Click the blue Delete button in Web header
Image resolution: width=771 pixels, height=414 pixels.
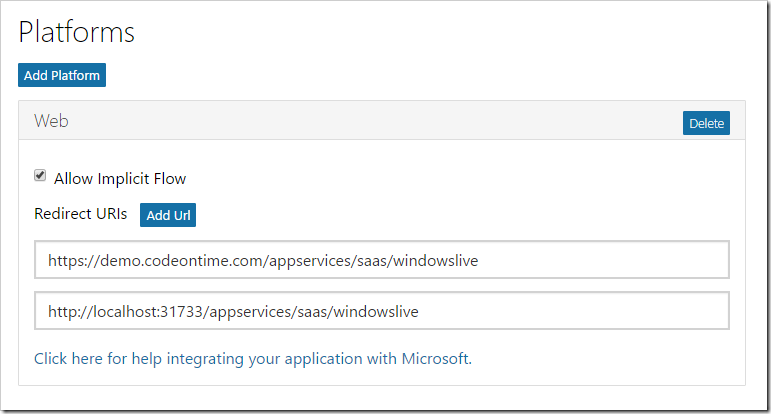706,123
